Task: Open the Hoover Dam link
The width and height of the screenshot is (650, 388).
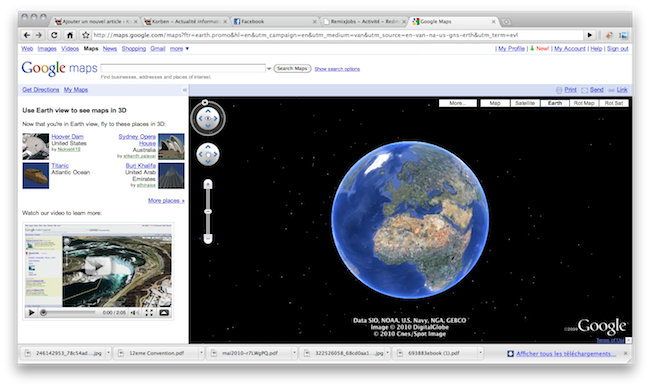Action: tap(67, 136)
